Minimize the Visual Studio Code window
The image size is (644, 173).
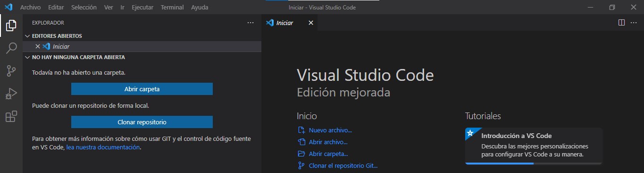pos(590,8)
